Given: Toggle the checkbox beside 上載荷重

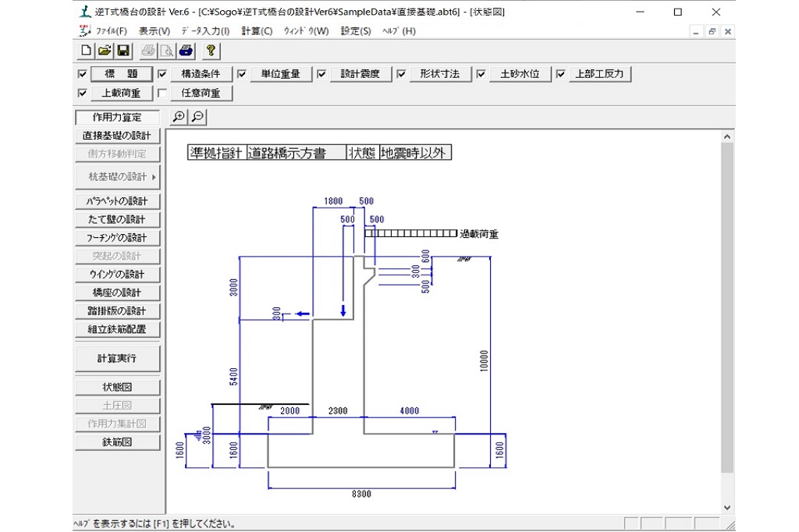Looking at the screenshot, I should coord(83,93).
